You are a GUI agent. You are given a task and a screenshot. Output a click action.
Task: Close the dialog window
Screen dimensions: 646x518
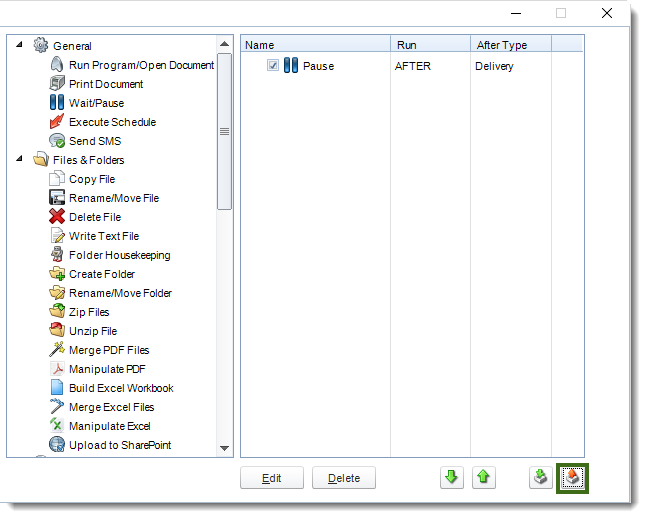606,13
